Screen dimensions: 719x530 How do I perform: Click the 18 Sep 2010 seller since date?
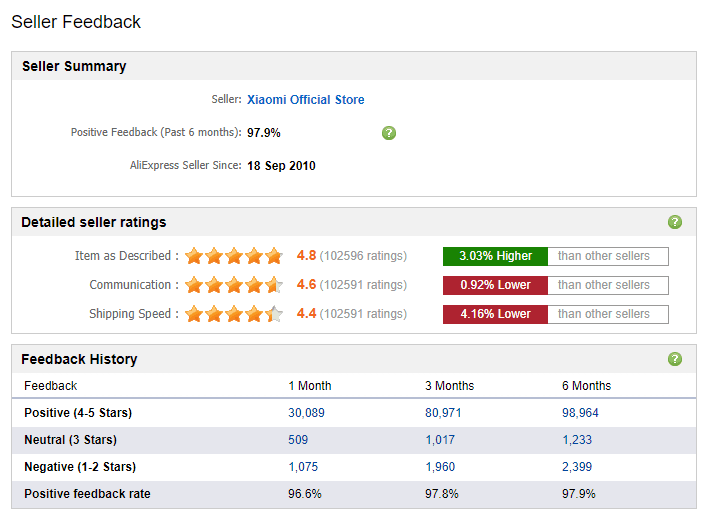[x=281, y=166]
